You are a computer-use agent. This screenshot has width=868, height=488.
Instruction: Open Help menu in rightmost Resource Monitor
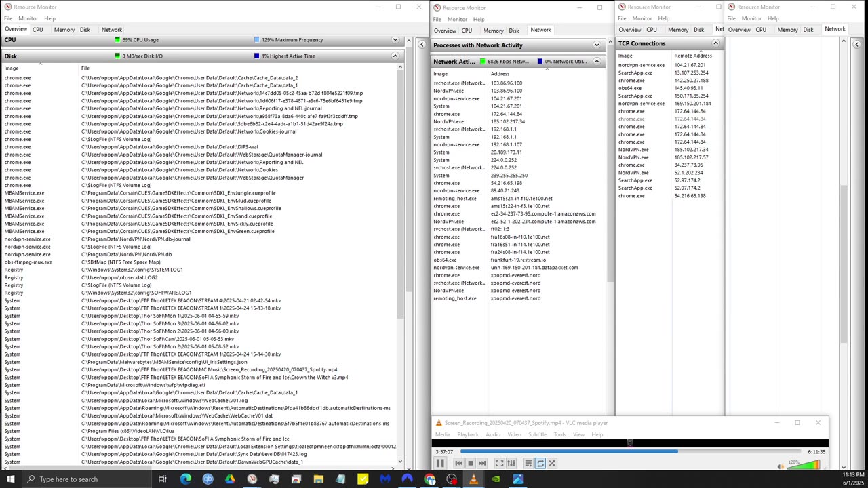click(773, 18)
